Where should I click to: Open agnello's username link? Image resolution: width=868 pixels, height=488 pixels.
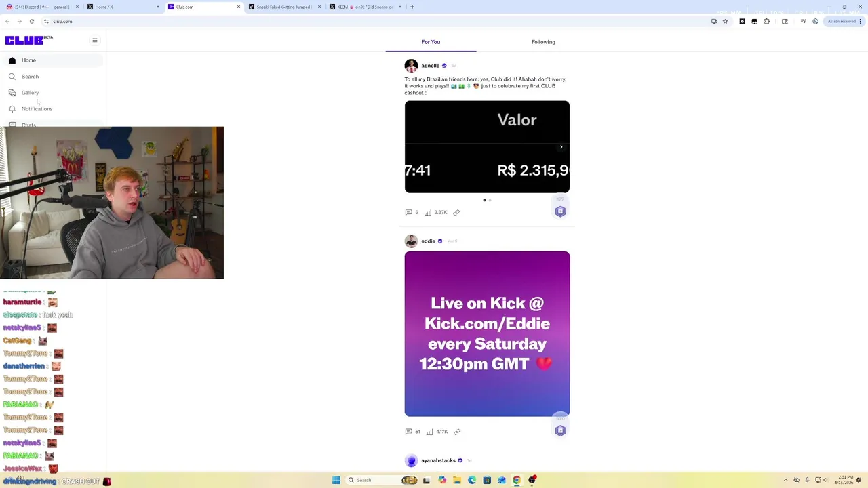(x=431, y=66)
